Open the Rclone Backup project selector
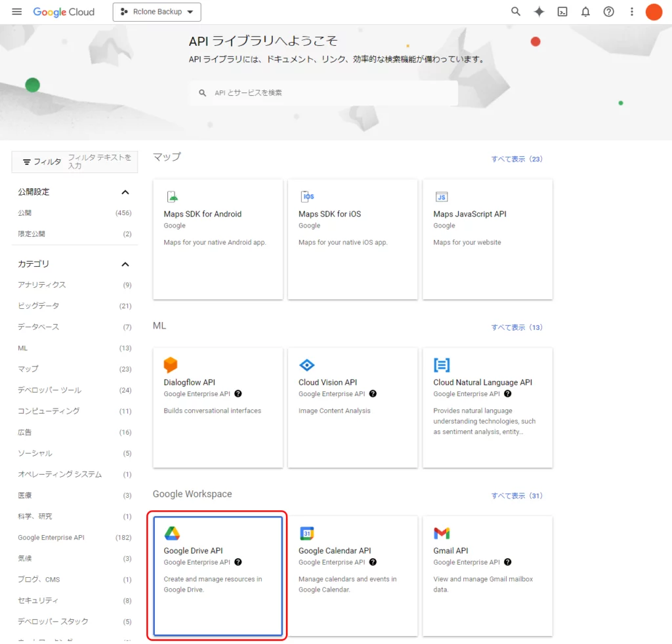 point(157,12)
